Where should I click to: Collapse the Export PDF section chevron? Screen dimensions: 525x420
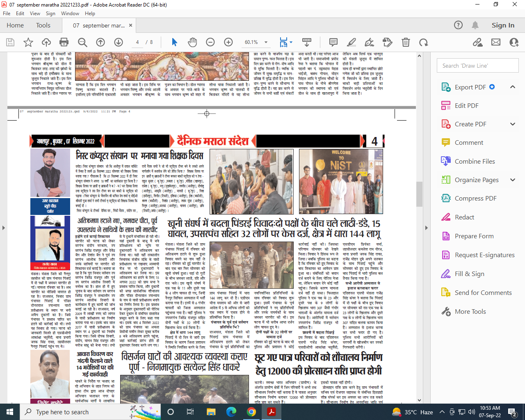pyautogui.click(x=512, y=87)
